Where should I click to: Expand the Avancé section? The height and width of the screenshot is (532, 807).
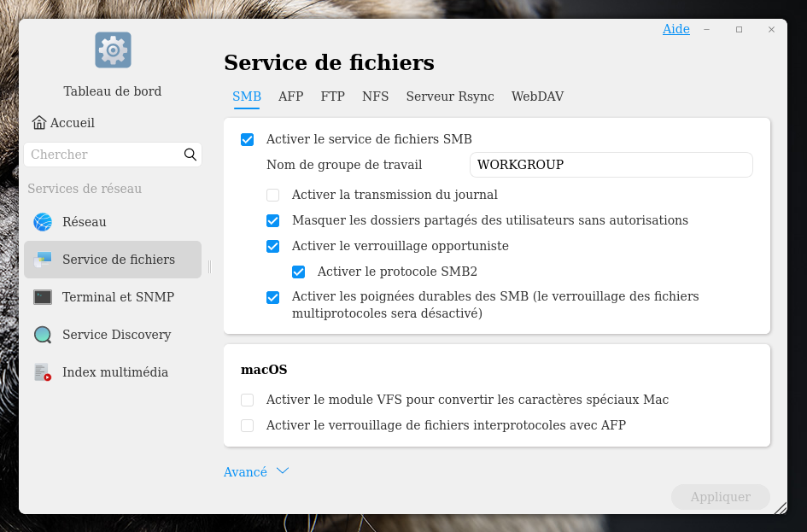[256, 471]
